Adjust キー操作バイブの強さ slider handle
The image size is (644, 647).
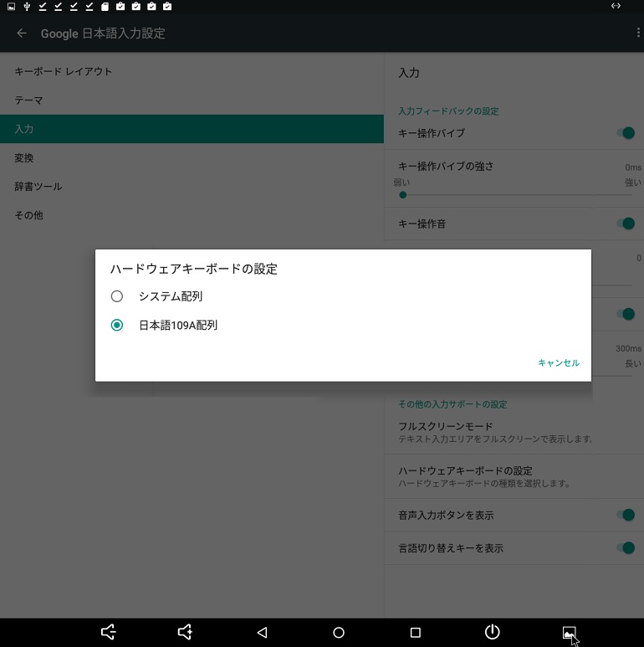(403, 195)
